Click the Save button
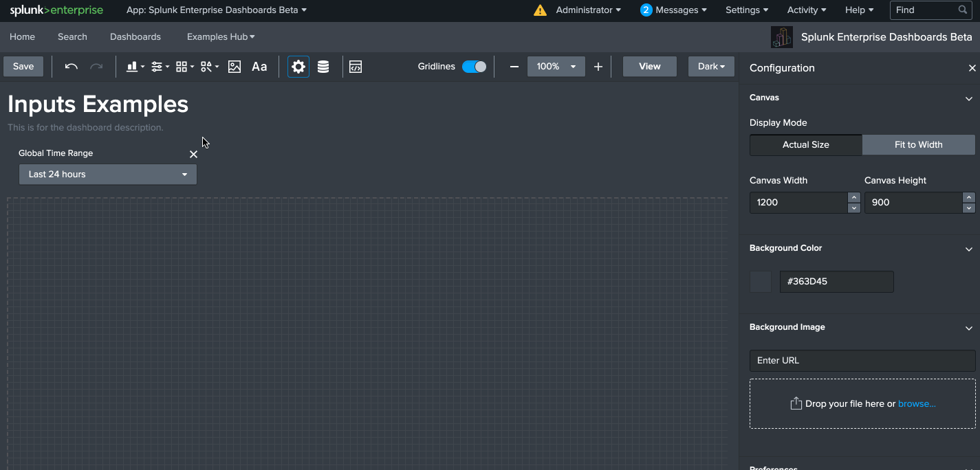This screenshot has height=470, width=980. 23,67
